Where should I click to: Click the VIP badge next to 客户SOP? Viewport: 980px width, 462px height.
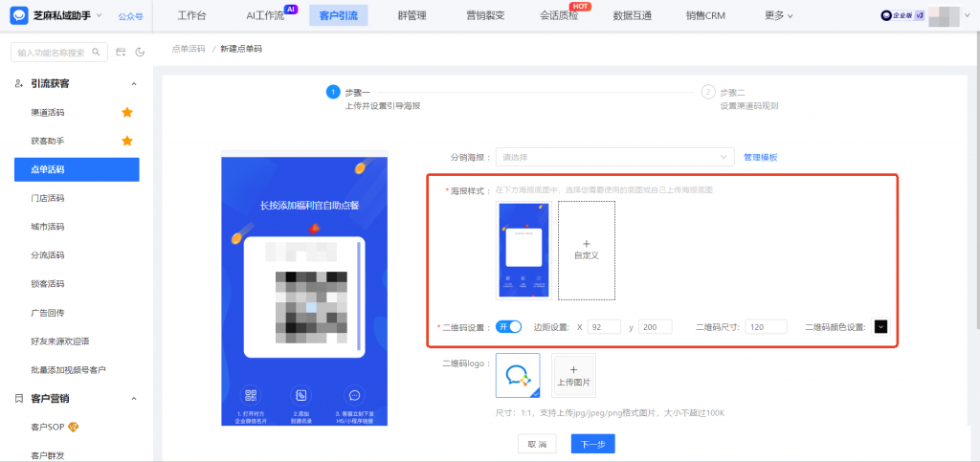[73, 427]
